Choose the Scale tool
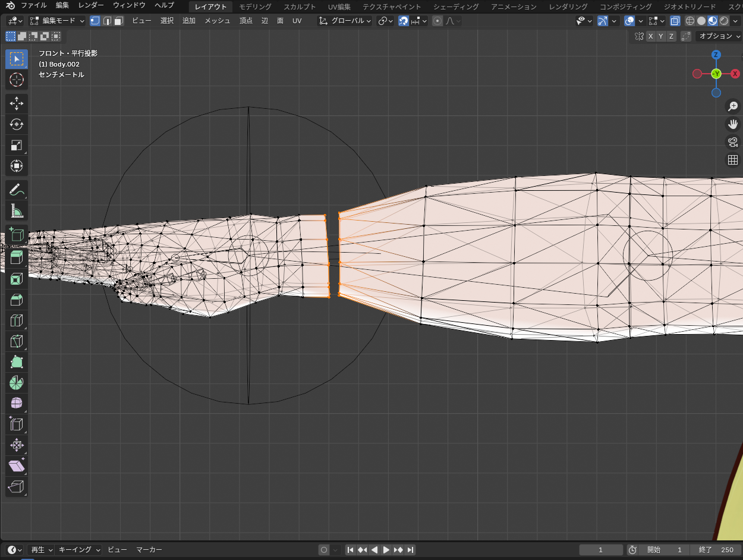The image size is (743, 560). coord(17,145)
